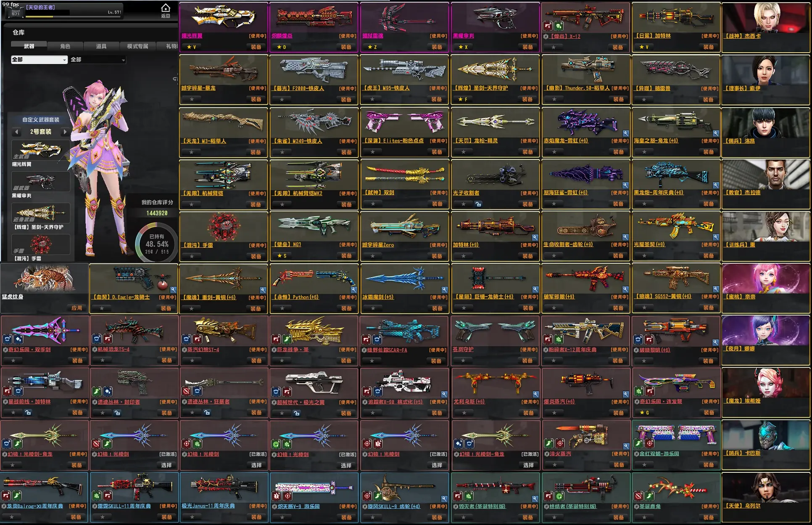Toggle the favorite star on 光耀圣契(+9)
Image resolution: width=812 pixels, height=525 pixels.
[644, 256]
